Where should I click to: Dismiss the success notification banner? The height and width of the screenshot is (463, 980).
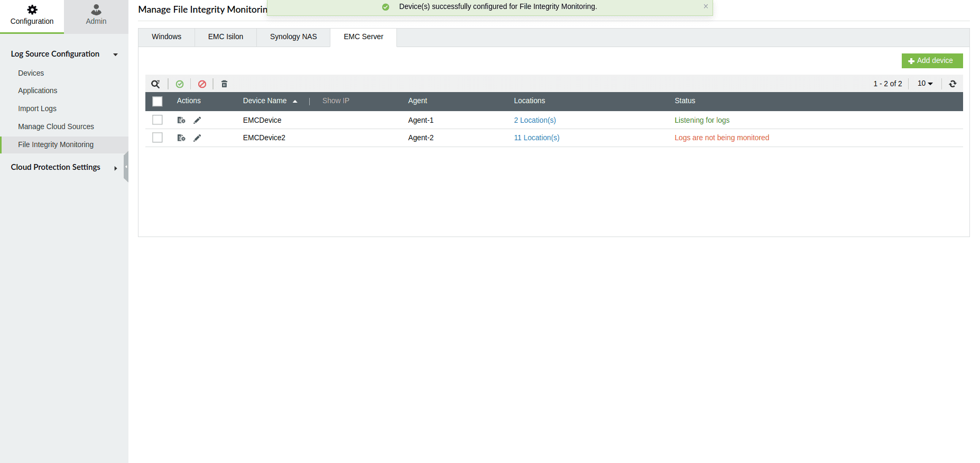tap(706, 6)
